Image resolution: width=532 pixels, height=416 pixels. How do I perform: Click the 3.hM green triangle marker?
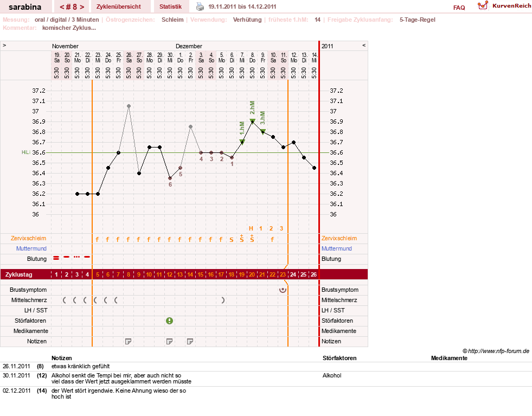[x=263, y=132]
